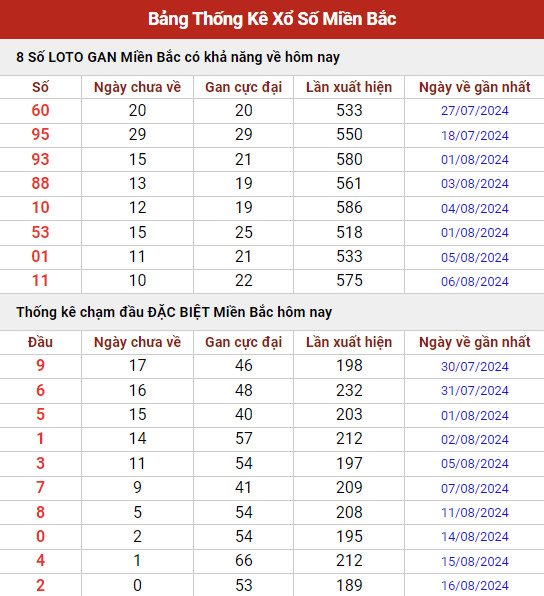Open the 27/07/2024 date link
Image resolution: width=544 pixels, height=596 pixels.
coord(474,111)
